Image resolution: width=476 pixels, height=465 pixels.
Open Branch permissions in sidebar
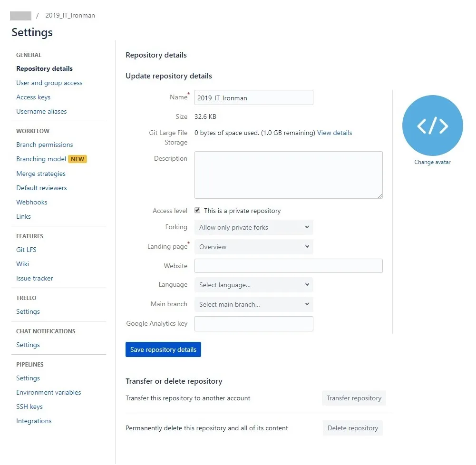[x=45, y=145]
